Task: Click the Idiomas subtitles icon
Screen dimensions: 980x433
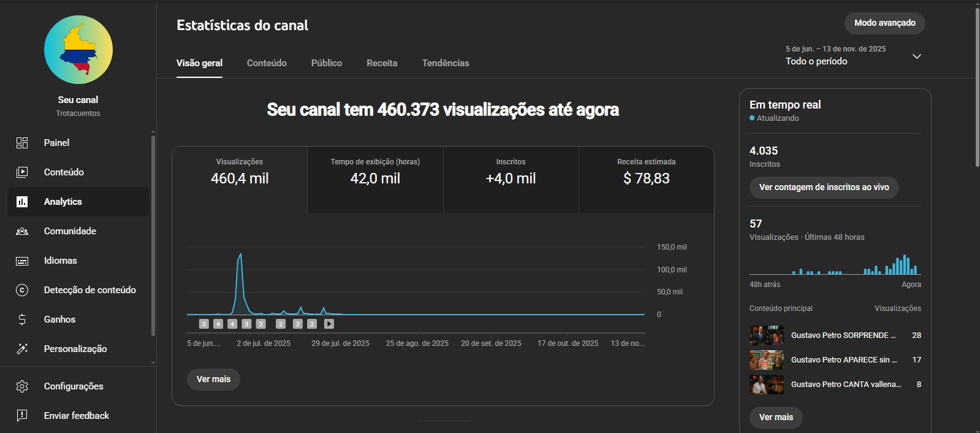Action: 22,261
